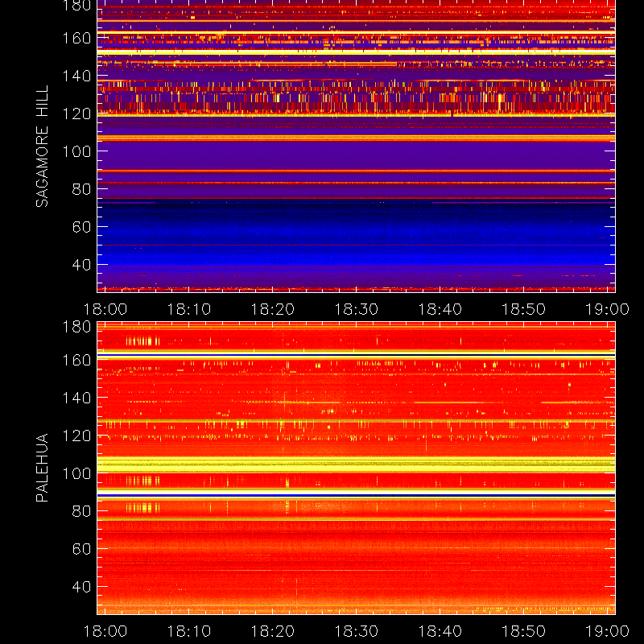Image resolution: width=644 pixels, height=644 pixels.
Task: Select the 160 tick label on the Sagamore Hill plot
Action: 76,38
